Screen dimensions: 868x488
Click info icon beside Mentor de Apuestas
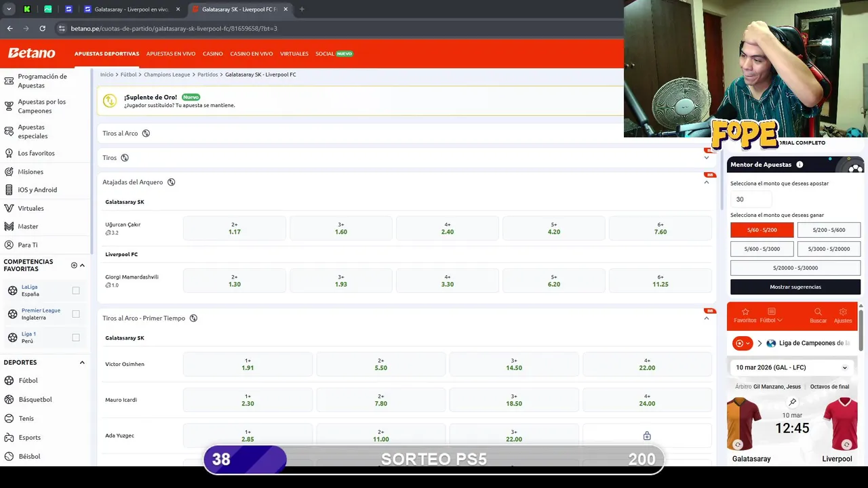point(800,165)
